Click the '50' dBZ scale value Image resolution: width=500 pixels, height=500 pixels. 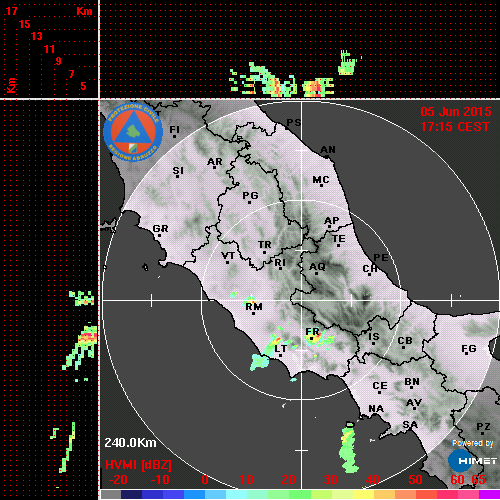click(415, 480)
